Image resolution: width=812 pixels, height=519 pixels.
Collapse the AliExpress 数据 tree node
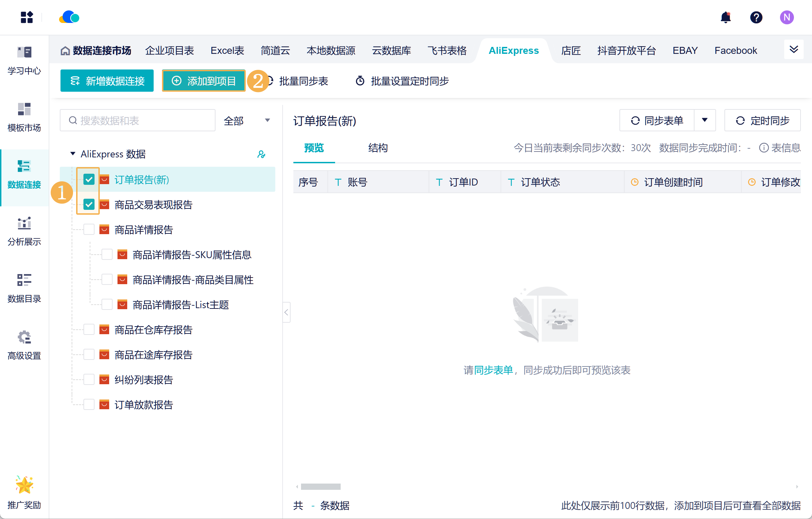click(73, 154)
